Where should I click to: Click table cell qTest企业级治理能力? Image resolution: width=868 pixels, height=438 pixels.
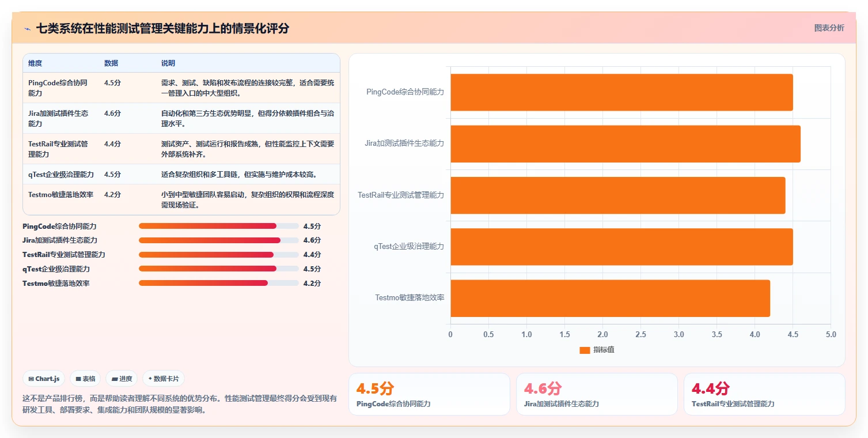pos(61,174)
